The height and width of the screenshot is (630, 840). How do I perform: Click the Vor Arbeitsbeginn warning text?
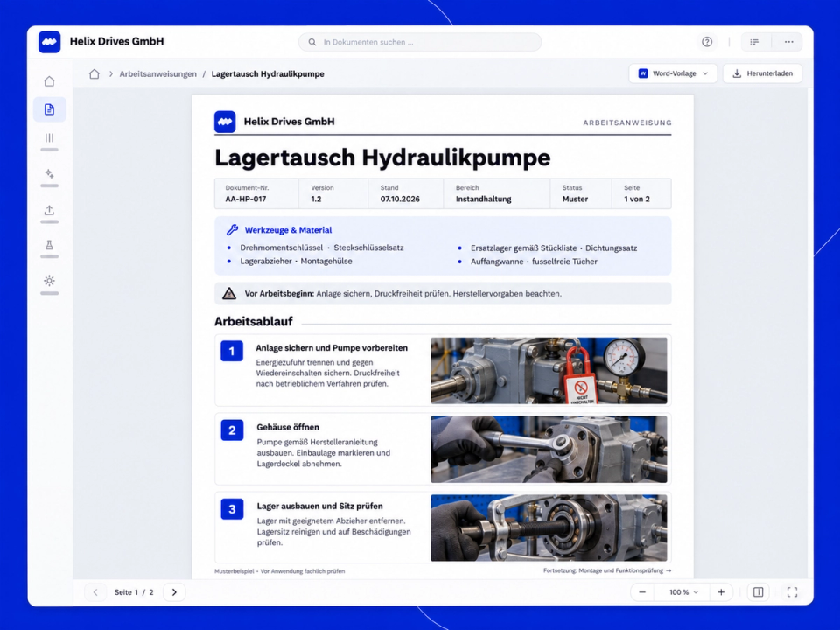click(403, 294)
